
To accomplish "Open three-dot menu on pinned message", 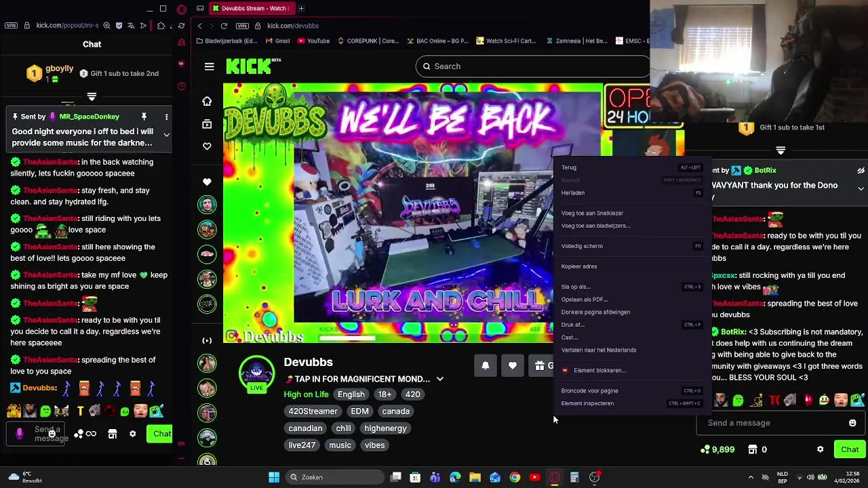I will click(166, 117).
